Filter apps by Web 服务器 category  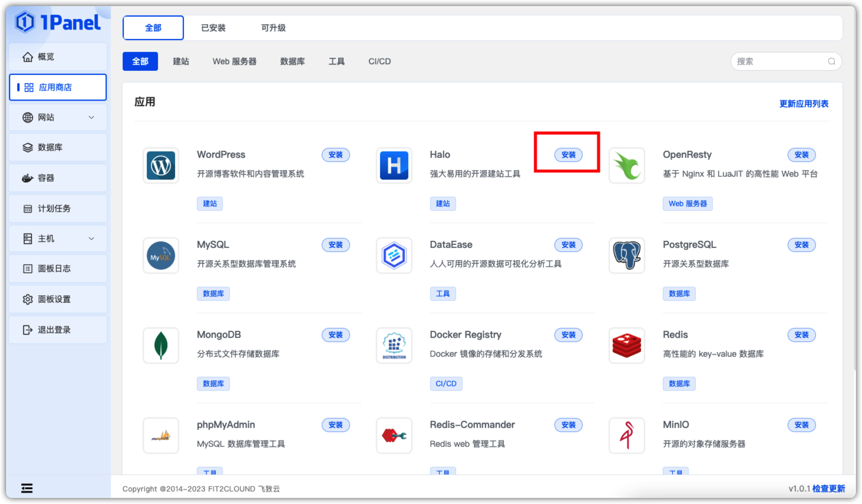235,61
